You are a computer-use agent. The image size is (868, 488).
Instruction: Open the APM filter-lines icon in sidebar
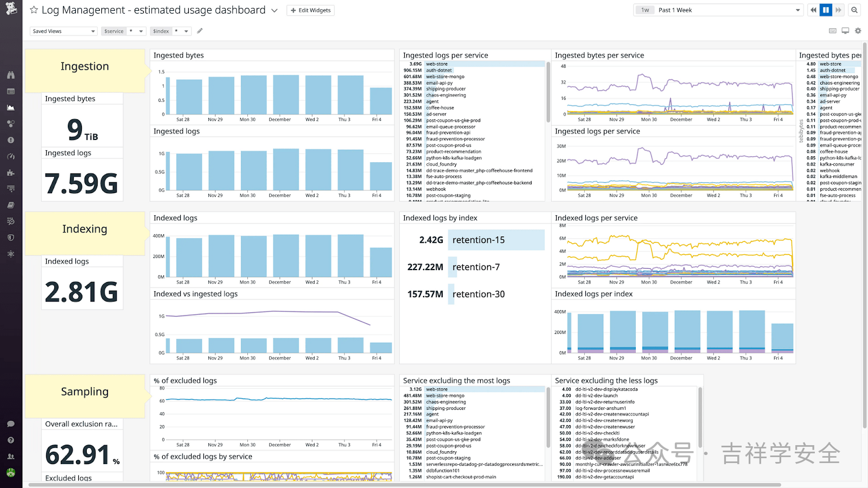(11, 189)
